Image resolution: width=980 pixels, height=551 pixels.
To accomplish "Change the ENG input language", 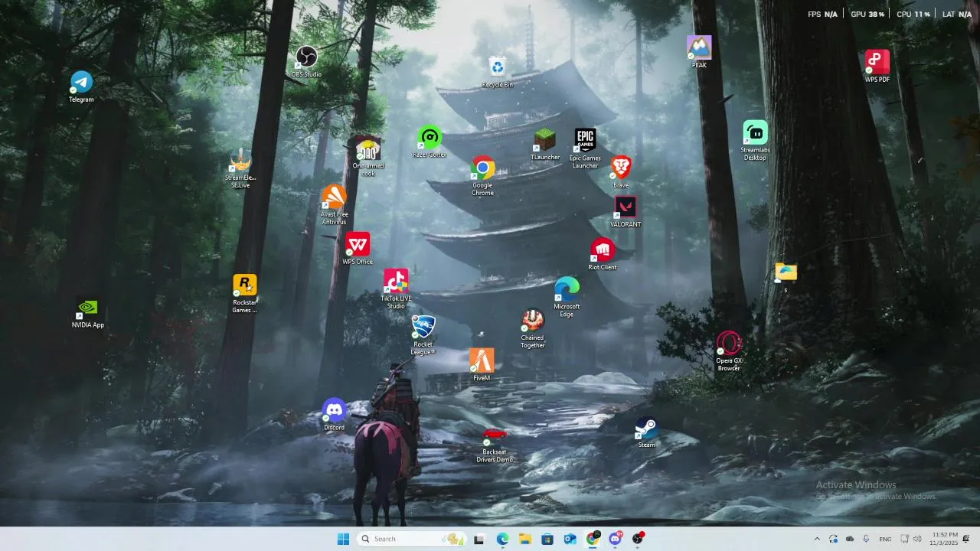I will point(885,539).
